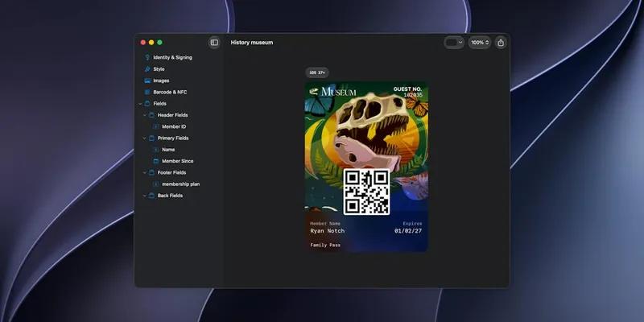Open the 100% zoom level picker
Screen dimensions: 644x322
[479, 43]
